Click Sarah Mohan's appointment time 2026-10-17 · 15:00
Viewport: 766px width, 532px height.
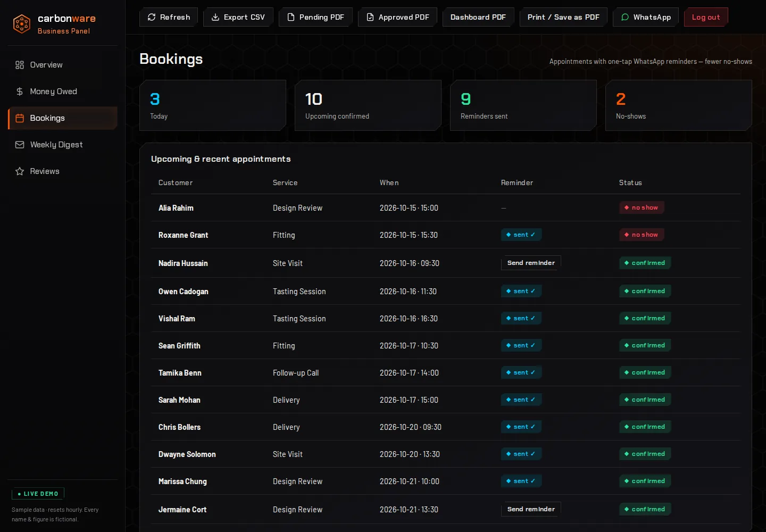(409, 400)
